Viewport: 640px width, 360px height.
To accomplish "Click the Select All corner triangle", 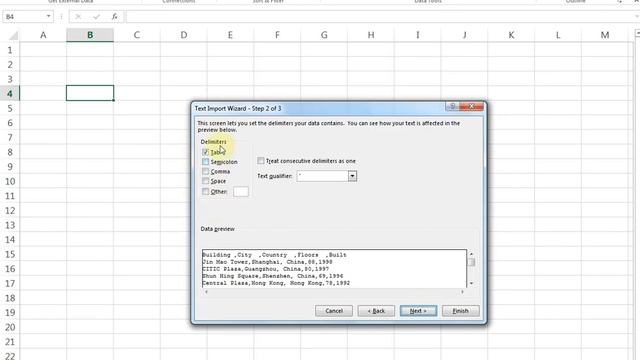I will 12,35.
